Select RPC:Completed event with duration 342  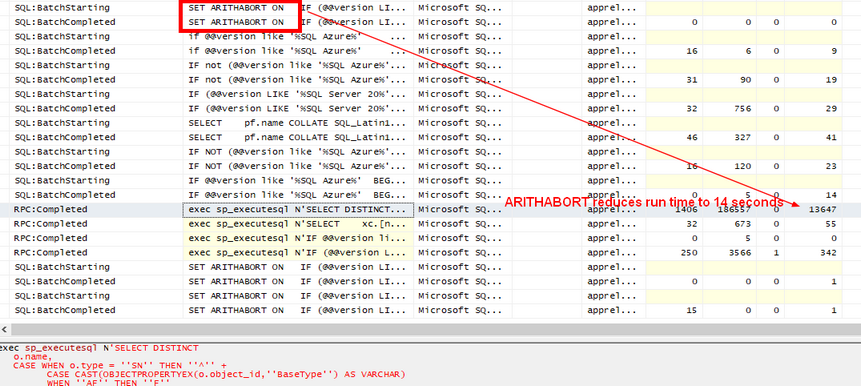click(x=51, y=253)
